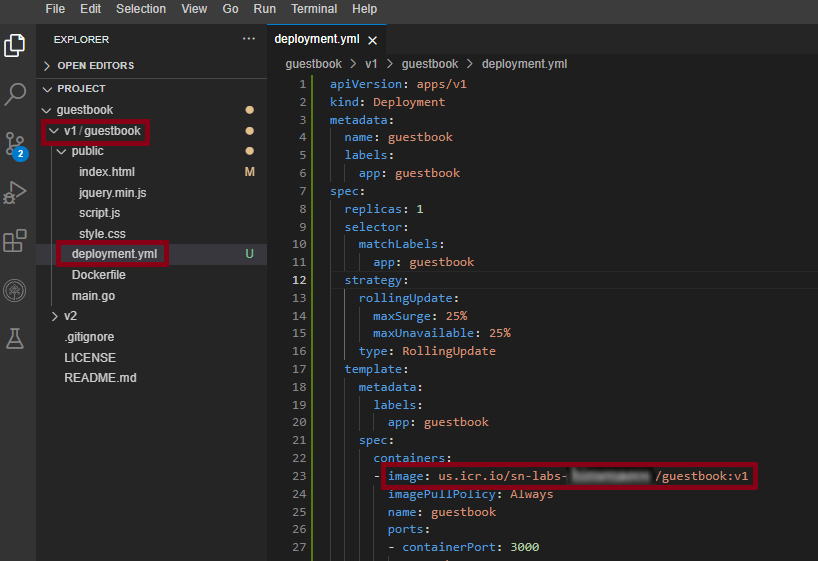This screenshot has height=561, width=818.
Task: Click the flask Testing icon in activity bar
Action: 15,339
